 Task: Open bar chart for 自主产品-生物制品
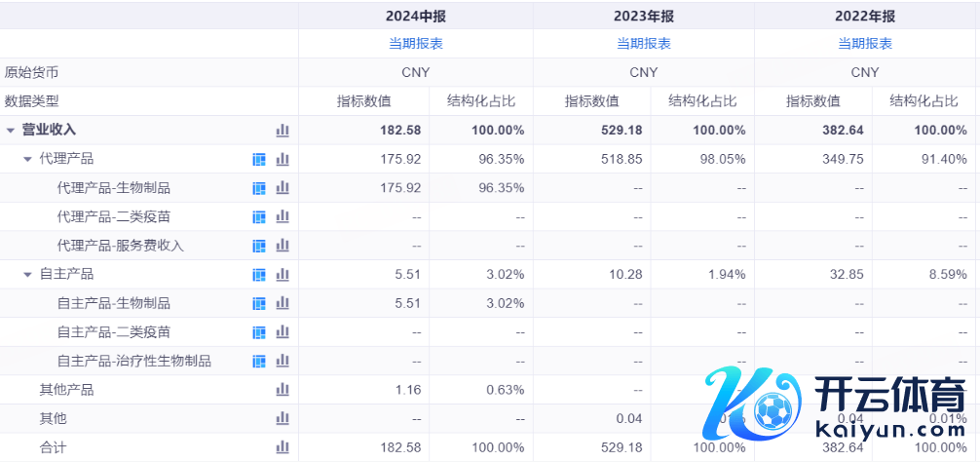coord(283,303)
